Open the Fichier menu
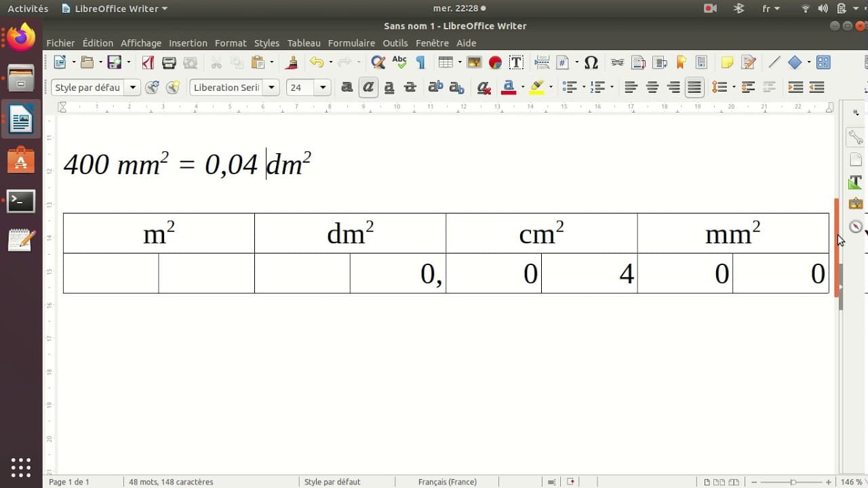 60,43
